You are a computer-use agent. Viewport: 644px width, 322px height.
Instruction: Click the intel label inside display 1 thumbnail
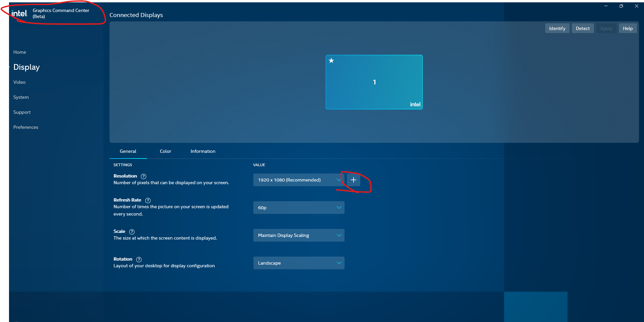415,104
